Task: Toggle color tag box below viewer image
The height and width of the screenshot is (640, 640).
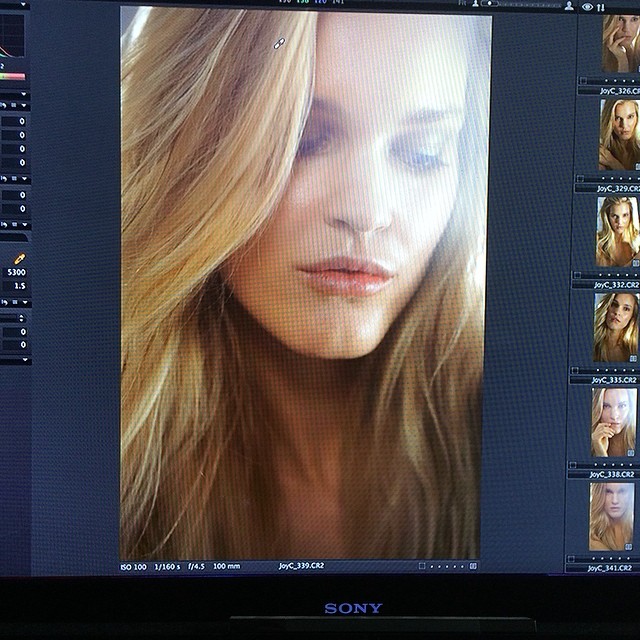Action: (422, 566)
